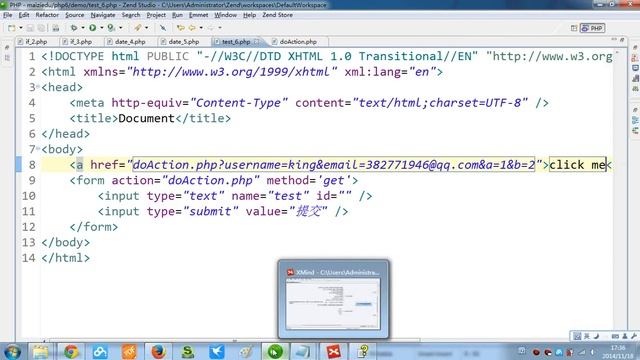Open the File menu

[8, 15]
